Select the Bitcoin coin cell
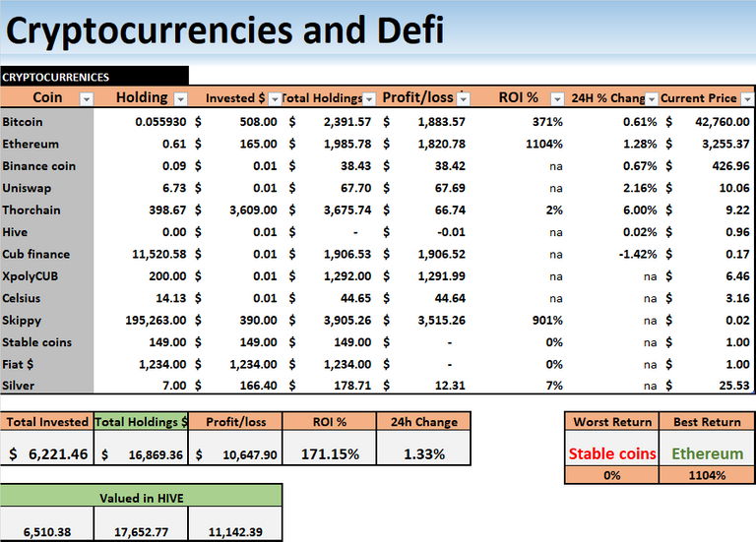Image resolution: width=756 pixels, height=542 pixels. 47,122
